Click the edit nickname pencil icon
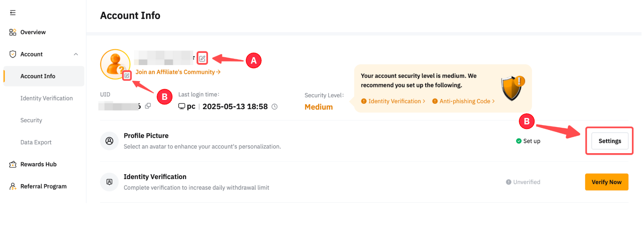The width and height of the screenshot is (644, 231). [202, 58]
